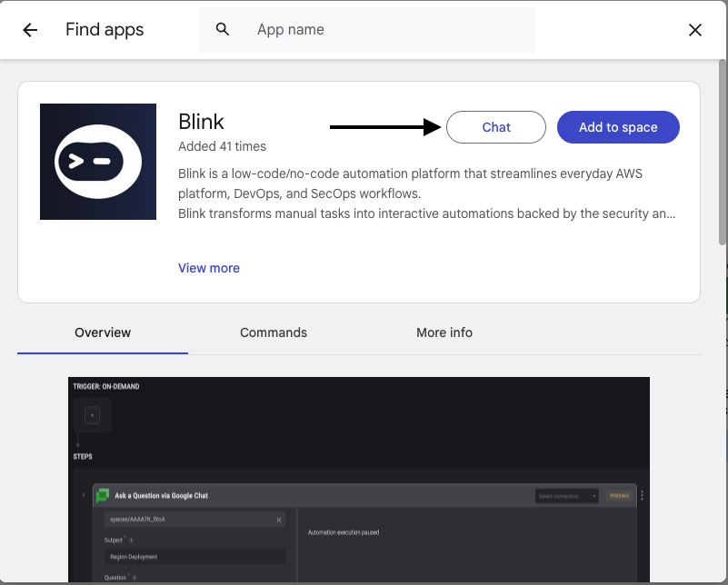Click the Blink app logo
The image size is (728, 585).
coord(98,162)
